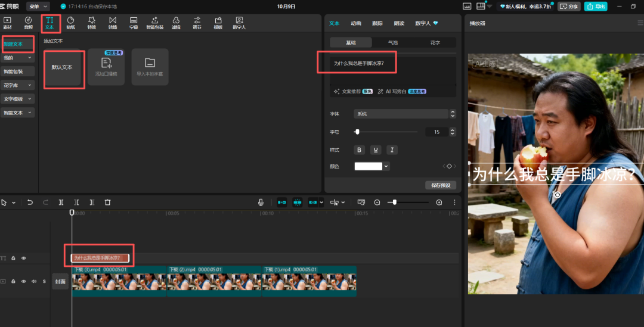
Task: Click the timeline zoom-in plus icon
Action: pyautogui.click(x=439, y=203)
